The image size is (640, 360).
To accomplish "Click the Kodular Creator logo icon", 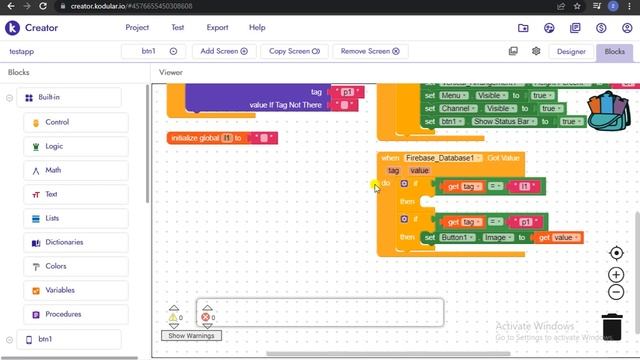I will click(x=12, y=28).
